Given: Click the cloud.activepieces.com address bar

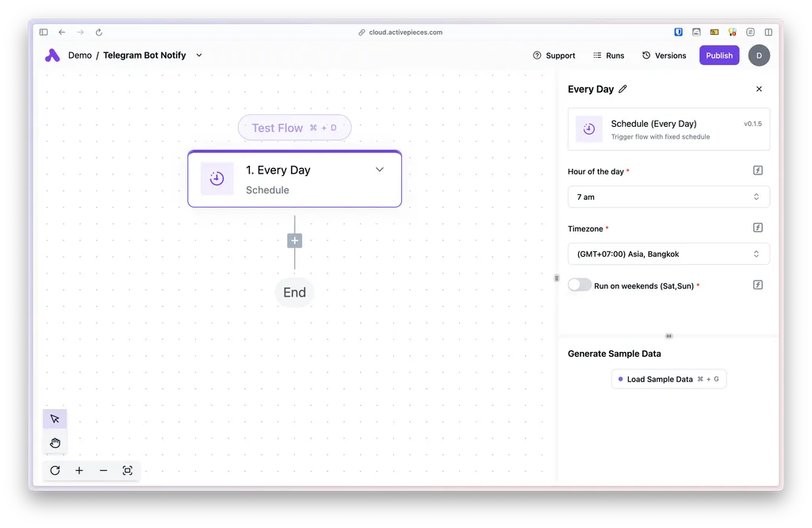Looking at the screenshot, I should click(400, 32).
